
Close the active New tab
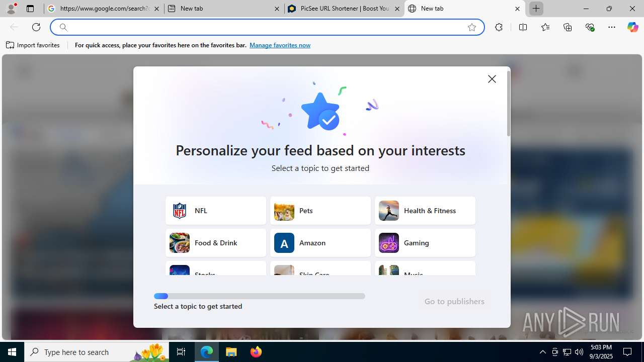517,9
